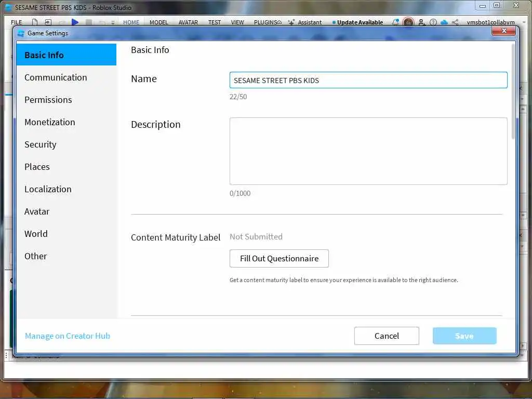The height and width of the screenshot is (399, 532).
Task: Open the help question-mark icon
Action: [433, 22]
